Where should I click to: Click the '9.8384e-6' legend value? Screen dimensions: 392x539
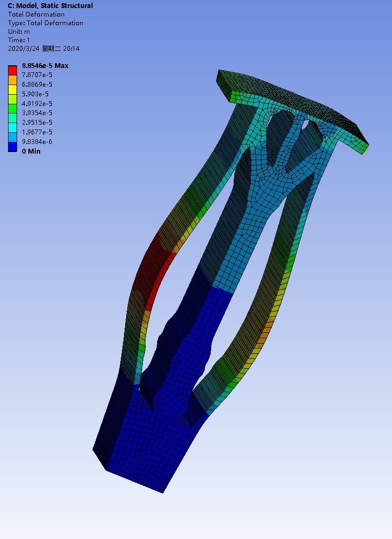pos(37,142)
